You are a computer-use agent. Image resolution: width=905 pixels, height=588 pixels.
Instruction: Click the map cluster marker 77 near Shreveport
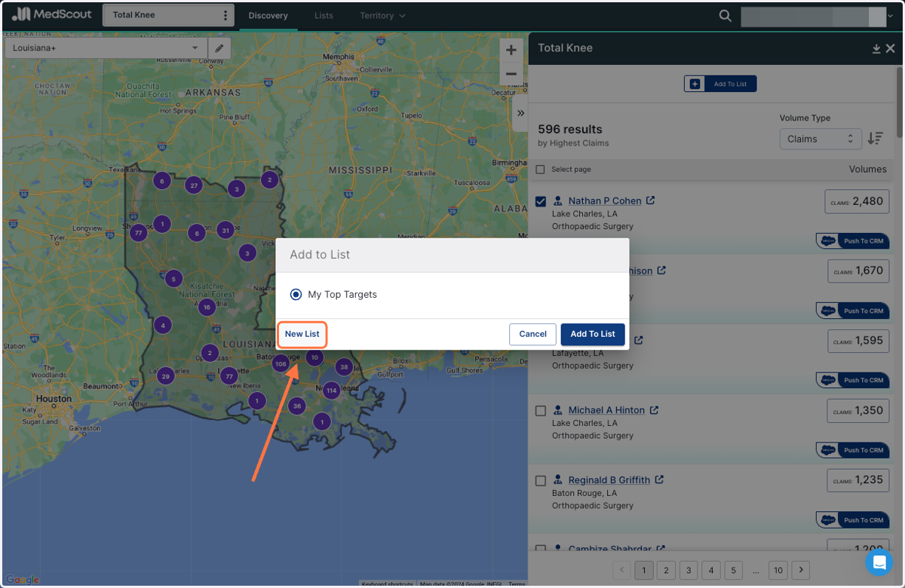tap(138, 233)
